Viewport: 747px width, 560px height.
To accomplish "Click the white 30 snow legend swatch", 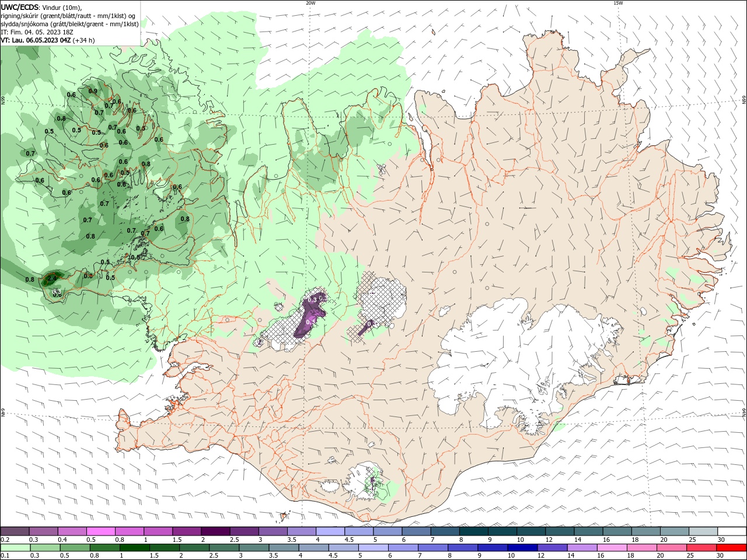I will click(x=732, y=531).
